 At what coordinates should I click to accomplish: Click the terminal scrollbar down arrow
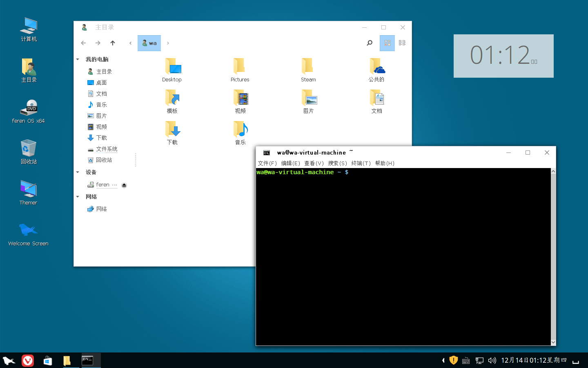click(x=553, y=342)
